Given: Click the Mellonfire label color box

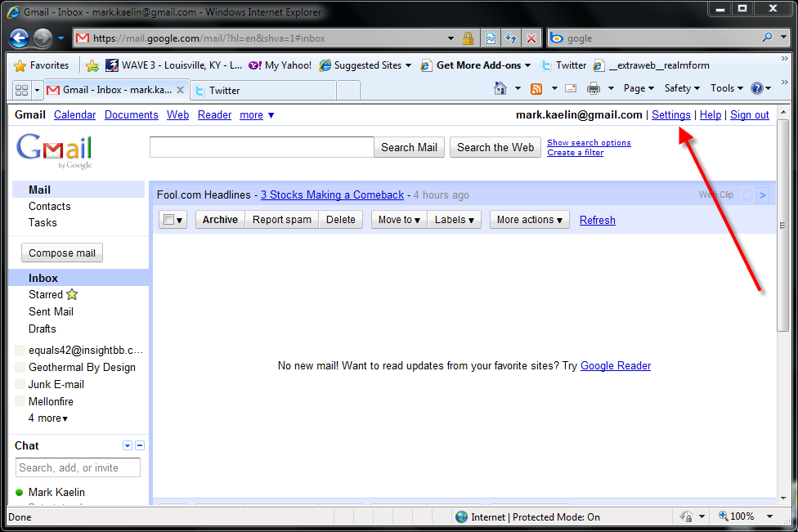Looking at the screenshot, I should (20, 401).
